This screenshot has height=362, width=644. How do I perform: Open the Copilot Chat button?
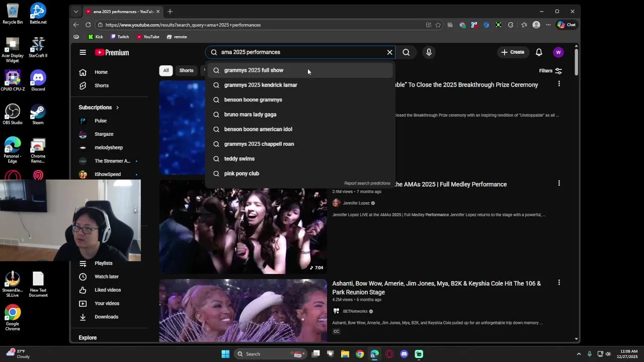pos(567,25)
